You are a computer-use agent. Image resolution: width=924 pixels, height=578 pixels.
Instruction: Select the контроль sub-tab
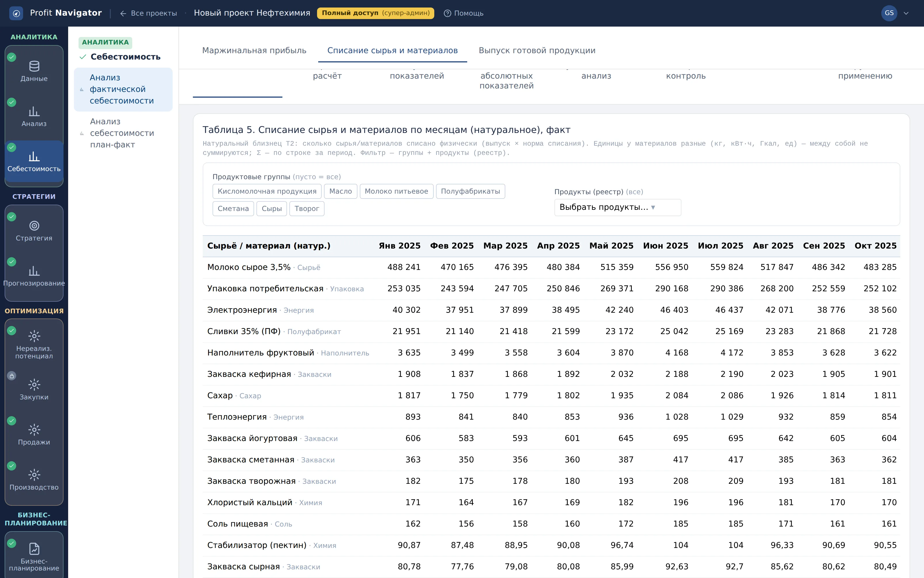coord(686,76)
